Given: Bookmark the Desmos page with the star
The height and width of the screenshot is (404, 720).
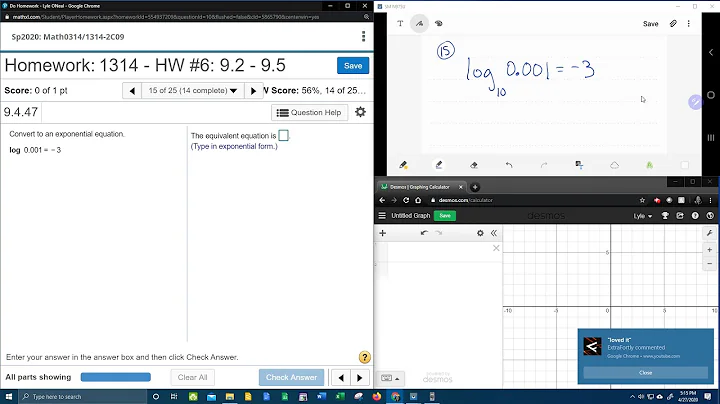Looking at the screenshot, I should click(642, 200).
